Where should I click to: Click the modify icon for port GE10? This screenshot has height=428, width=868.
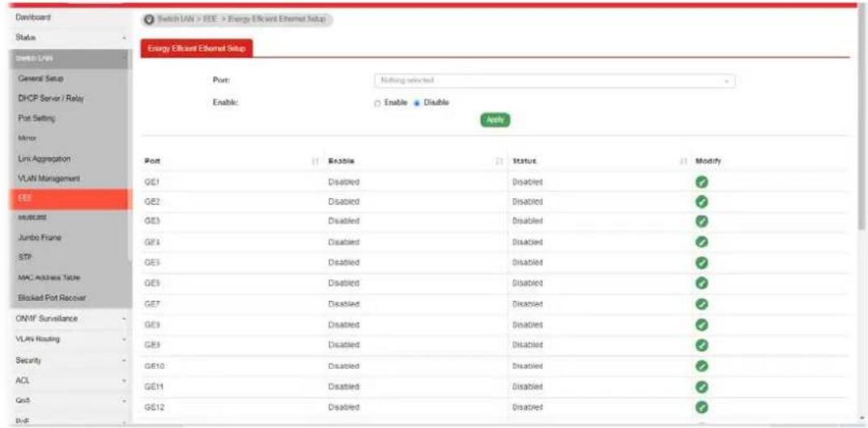coord(701,366)
